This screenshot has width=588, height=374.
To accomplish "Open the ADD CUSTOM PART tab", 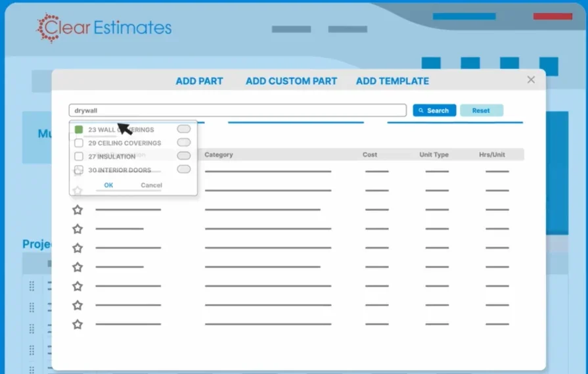I will 292,81.
